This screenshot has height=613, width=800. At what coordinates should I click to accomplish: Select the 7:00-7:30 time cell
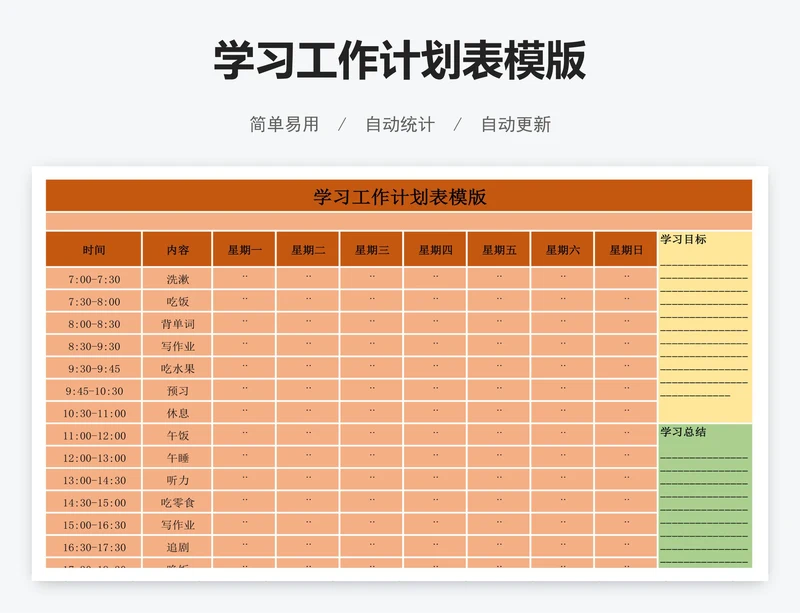coord(94,279)
